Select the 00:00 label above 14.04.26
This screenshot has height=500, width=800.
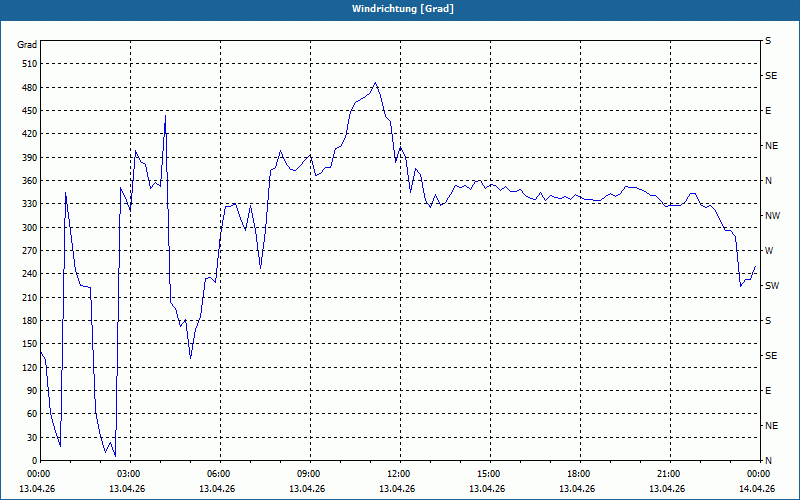click(x=757, y=474)
